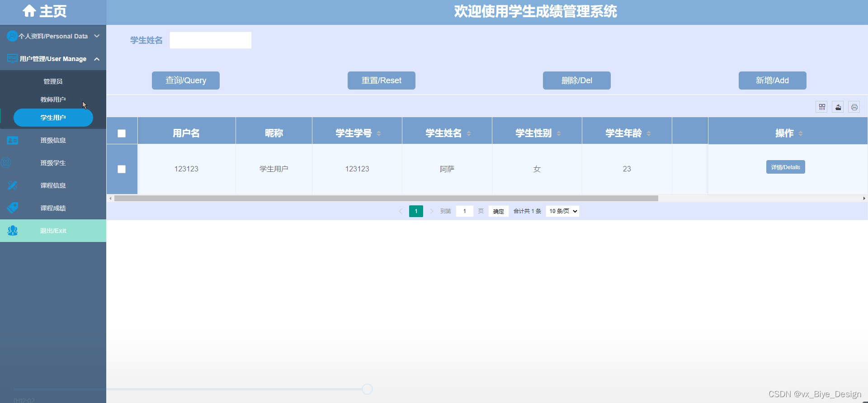
Task: Click the 课程信息 tools icon
Action: [12, 185]
